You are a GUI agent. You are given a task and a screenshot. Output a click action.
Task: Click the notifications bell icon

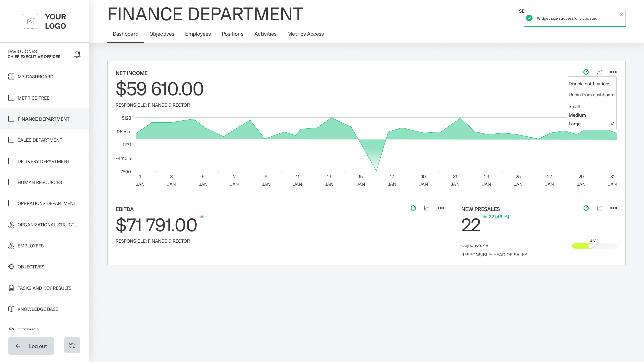tap(77, 54)
